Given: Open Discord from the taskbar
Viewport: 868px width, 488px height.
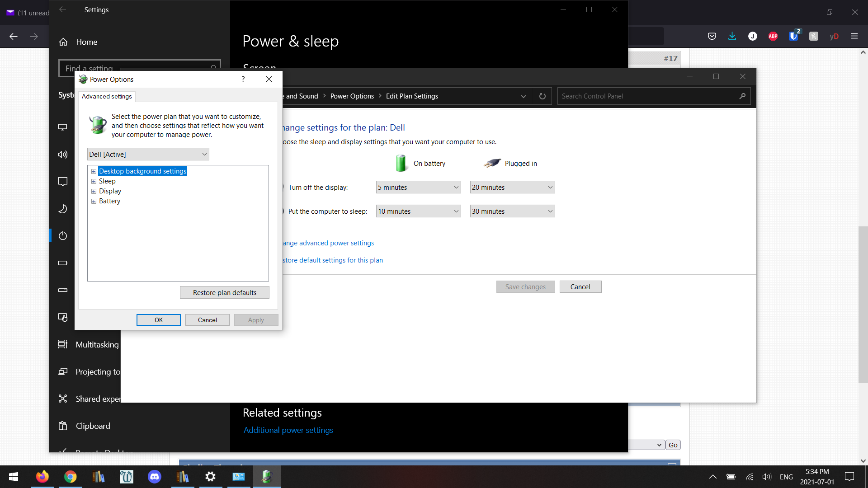Looking at the screenshot, I should click(155, 477).
